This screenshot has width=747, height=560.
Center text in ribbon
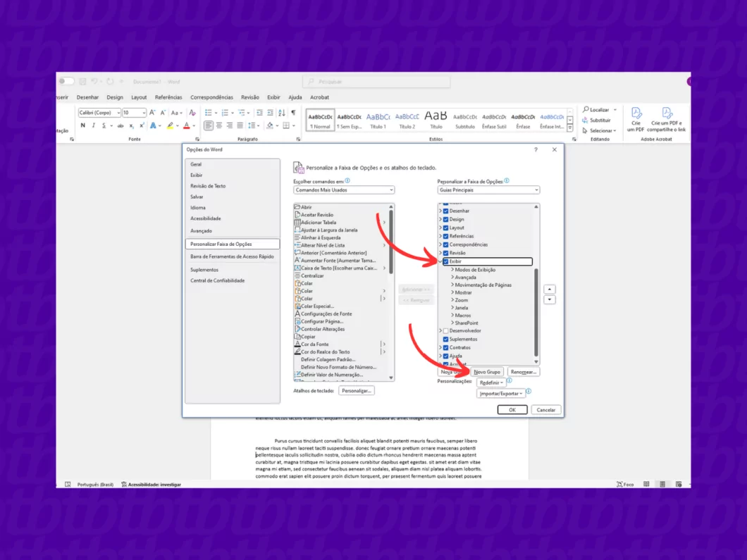coord(219,125)
